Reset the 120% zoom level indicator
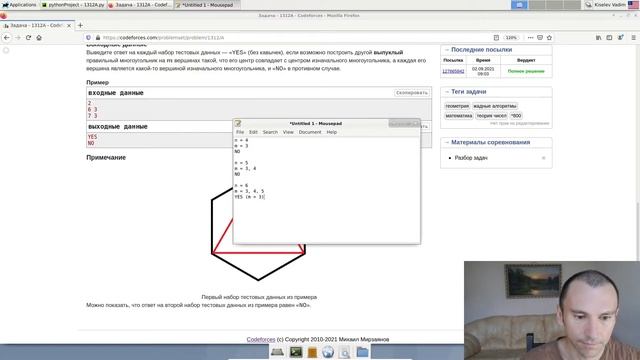640x360 pixels. click(x=511, y=38)
